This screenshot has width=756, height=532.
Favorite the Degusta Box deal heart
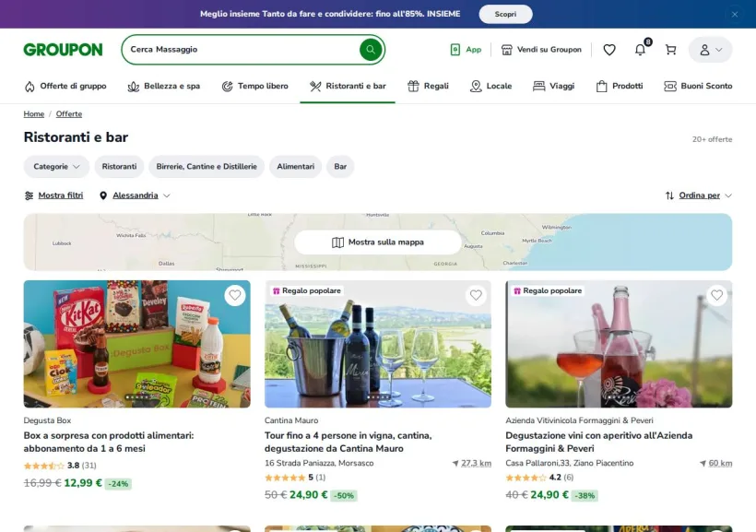pos(235,295)
